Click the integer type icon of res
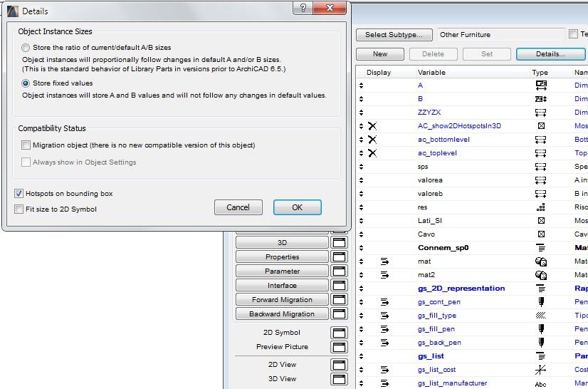The height and width of the screenshot is (389, 588). click(541, 207)
